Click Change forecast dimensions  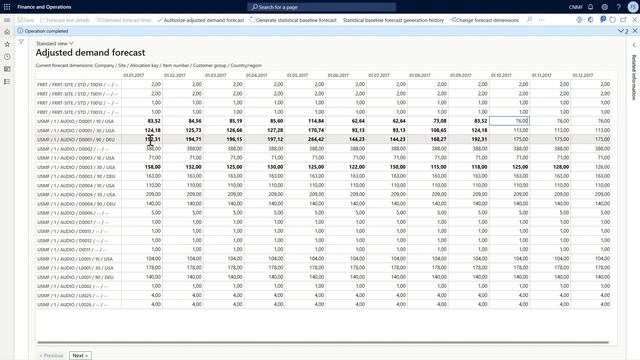[484, 20]
